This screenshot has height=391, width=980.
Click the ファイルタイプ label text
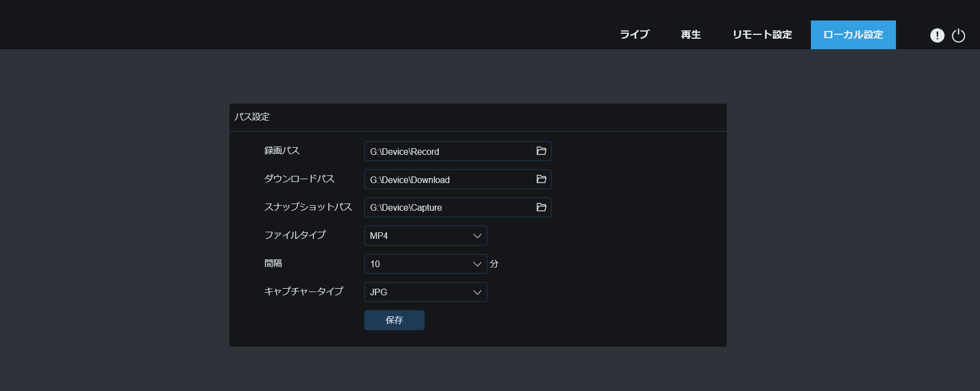[x=295, y=235]
